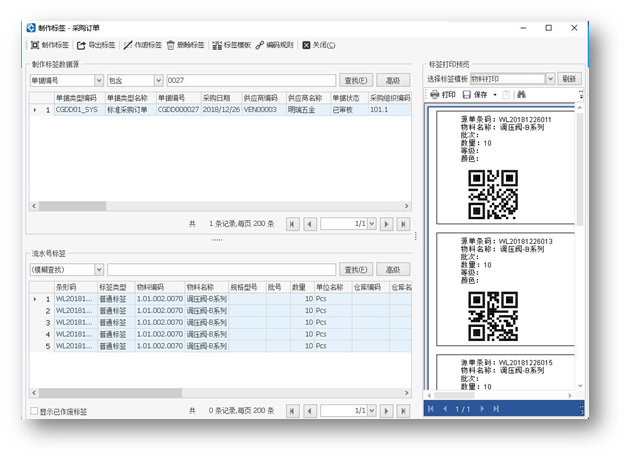631x461 pixels.
Task: Click label preview WL20181226011 QR thumbnail
Action: [493, 195]
